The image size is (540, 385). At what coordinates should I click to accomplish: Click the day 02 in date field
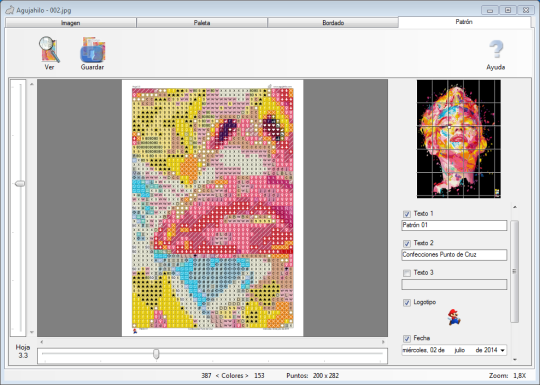tap(433, 350)
